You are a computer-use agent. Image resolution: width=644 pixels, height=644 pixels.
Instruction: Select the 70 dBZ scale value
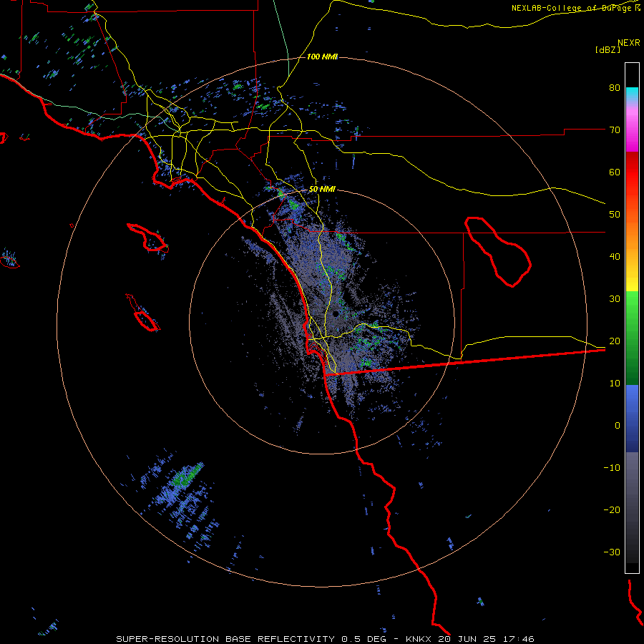point(615,130)
